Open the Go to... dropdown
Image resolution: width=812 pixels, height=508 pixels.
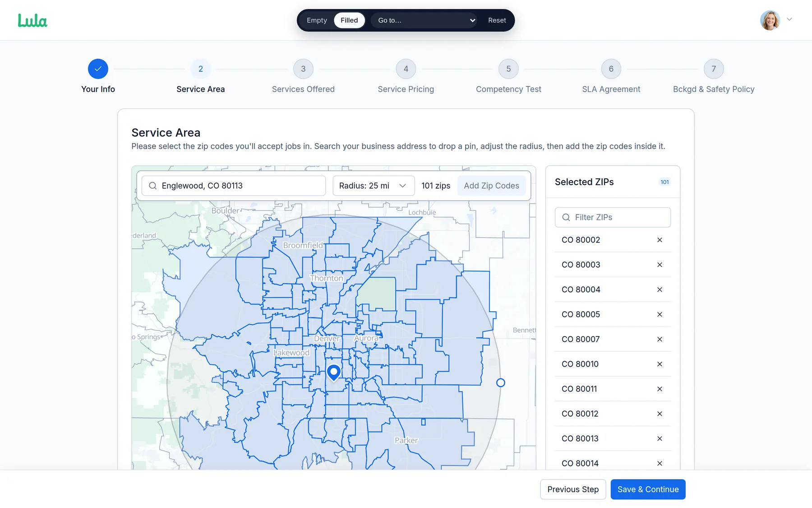pos(424,20)
